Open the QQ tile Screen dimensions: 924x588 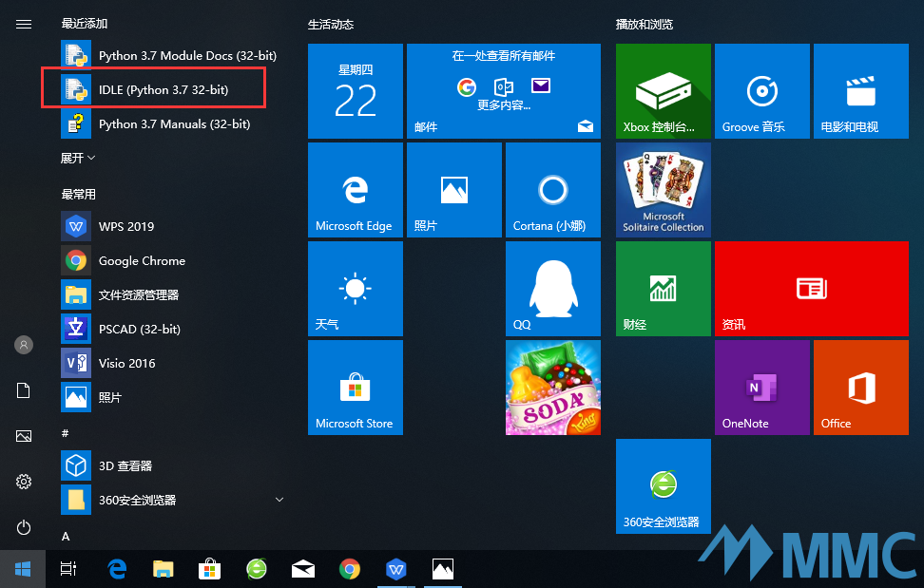pos(553,289)
